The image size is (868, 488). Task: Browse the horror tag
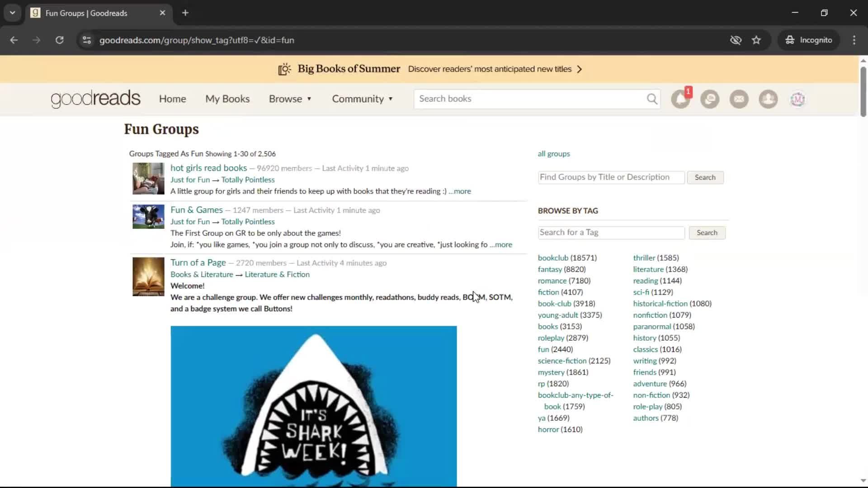(x=548, y=429)
